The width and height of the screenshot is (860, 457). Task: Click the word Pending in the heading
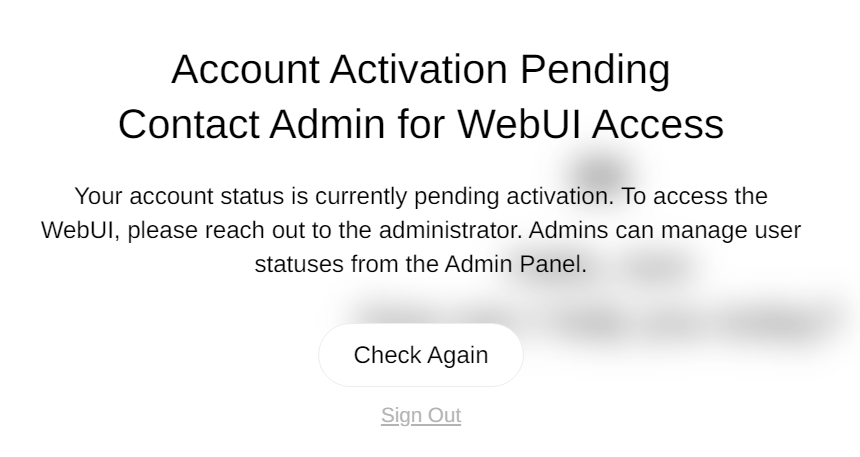pyautogui.click(x=595, y=70)
